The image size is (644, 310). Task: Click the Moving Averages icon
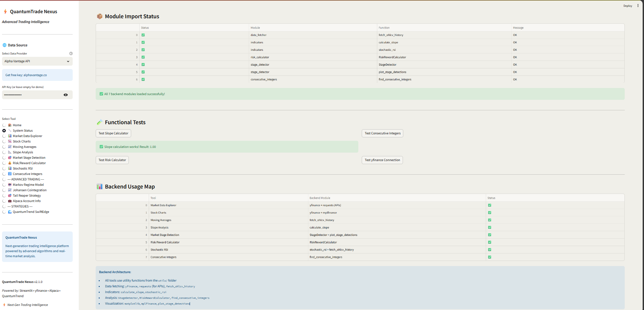10,147
